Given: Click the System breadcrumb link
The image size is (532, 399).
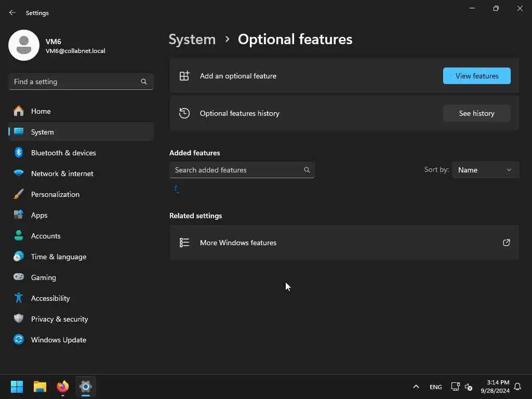Looking at the screenshot, I should 192,39.
